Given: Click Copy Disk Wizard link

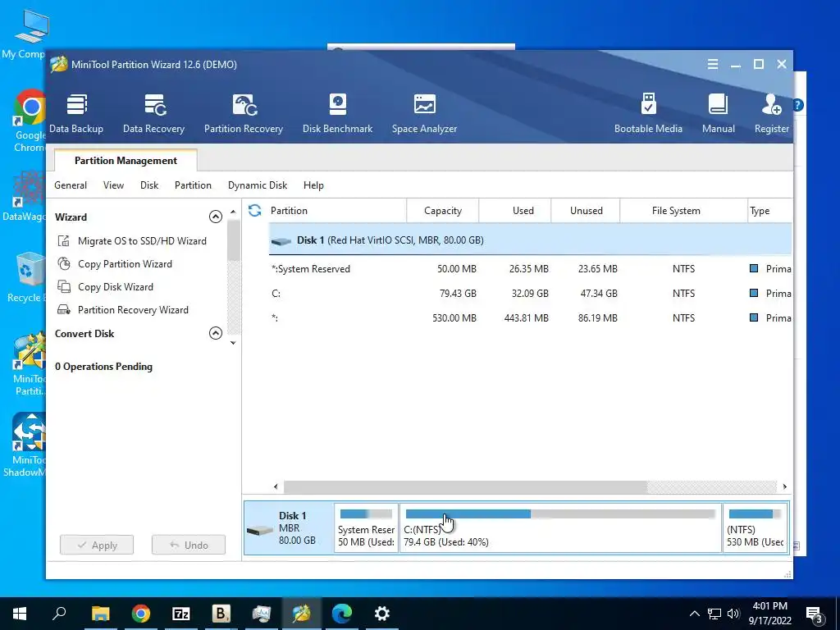Looking at the screenshot, I should coord(115,287).
